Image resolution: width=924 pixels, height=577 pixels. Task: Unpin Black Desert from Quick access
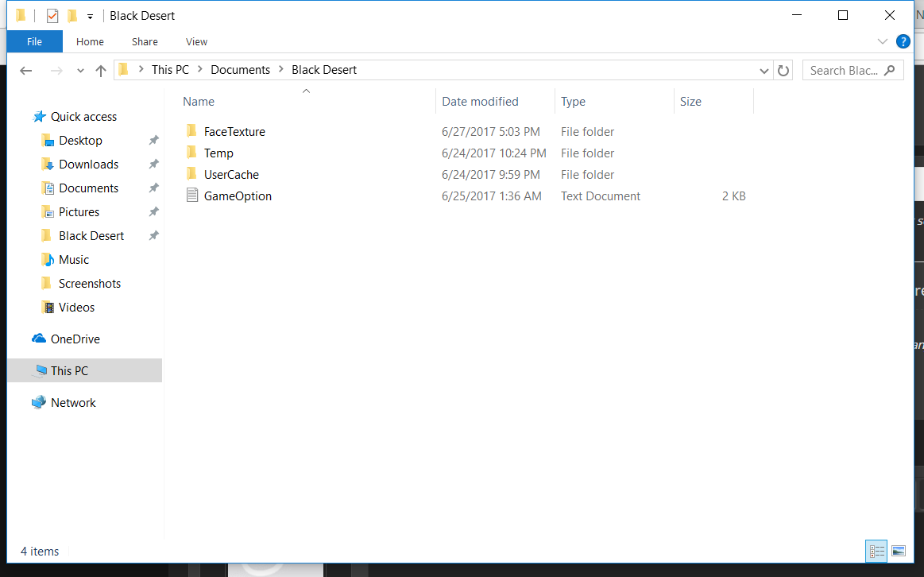(153, 236)
